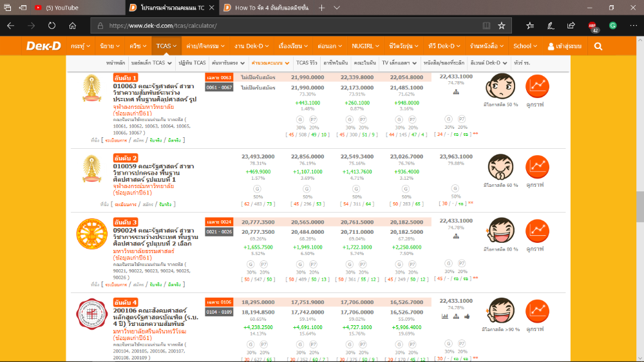Expand the TCAS dropdown in main navigation

[166, 46]
